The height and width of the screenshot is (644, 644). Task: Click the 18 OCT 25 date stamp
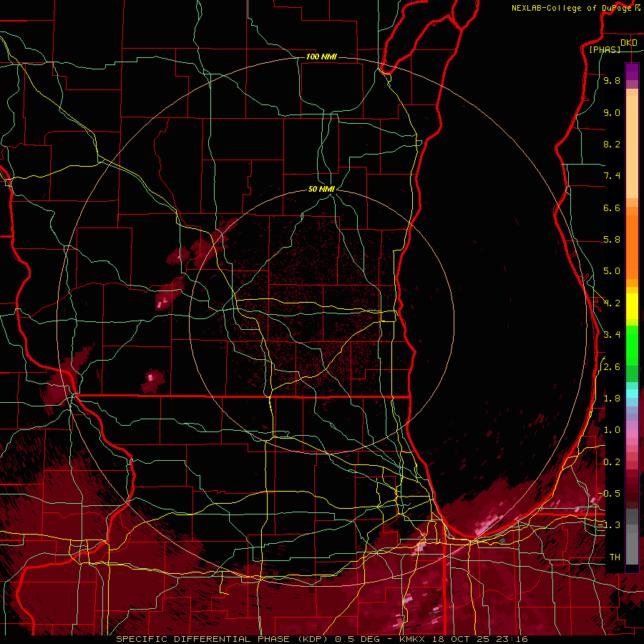click(462, 639)
